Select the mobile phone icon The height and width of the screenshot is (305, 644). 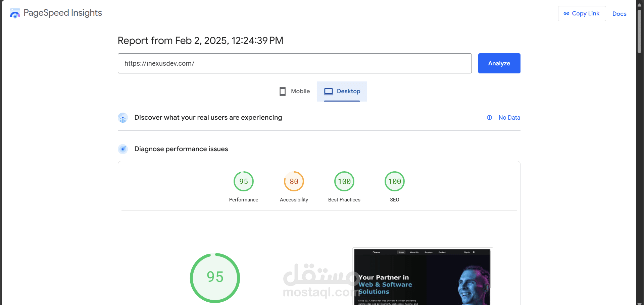coord(282,91)
